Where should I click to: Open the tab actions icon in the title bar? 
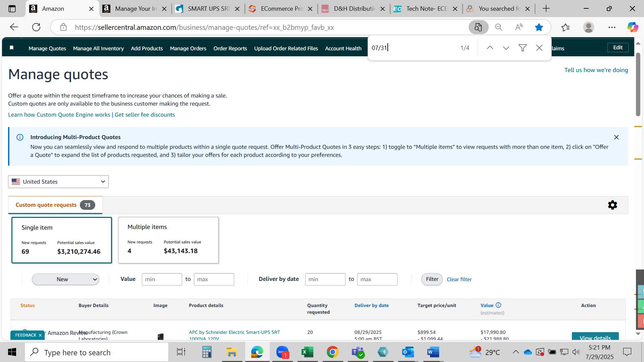(x=12, y=9)
